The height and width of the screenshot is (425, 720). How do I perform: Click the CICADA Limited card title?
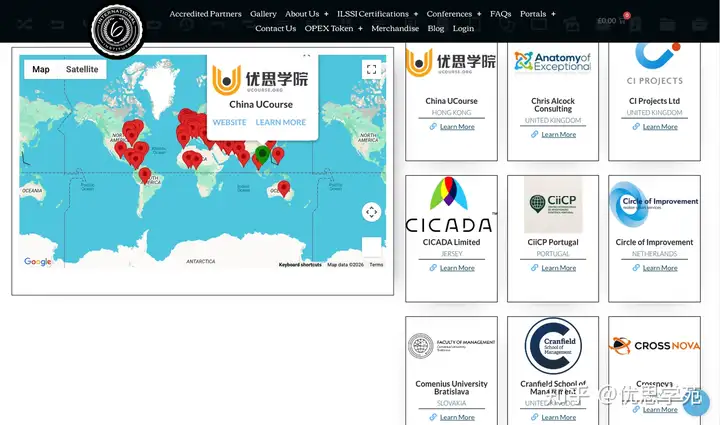(x=451, y=242)
